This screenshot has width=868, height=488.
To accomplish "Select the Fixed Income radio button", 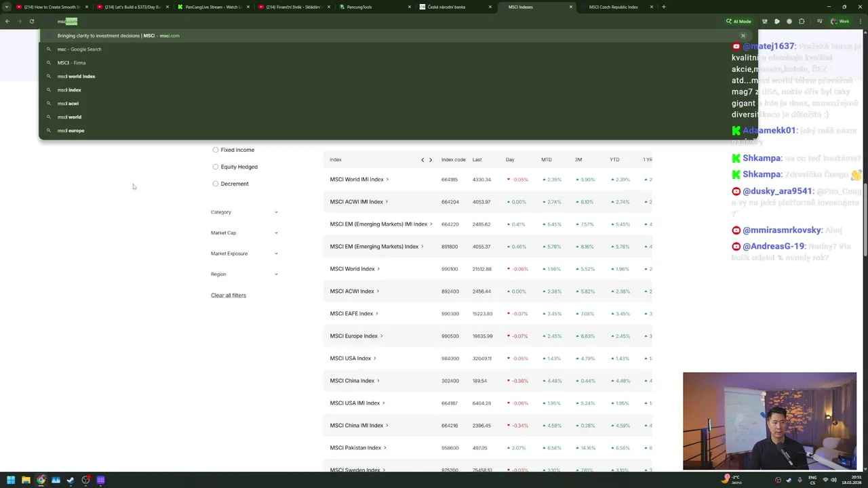I will tap(216, 150).
